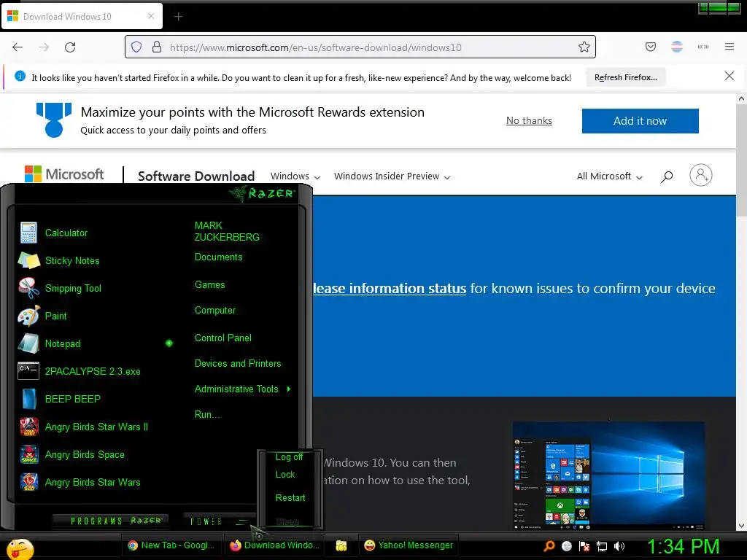This screenshot has width=747, height=560.
Task: Click the page scrollbar down arrow
Action: click(741, 526)
